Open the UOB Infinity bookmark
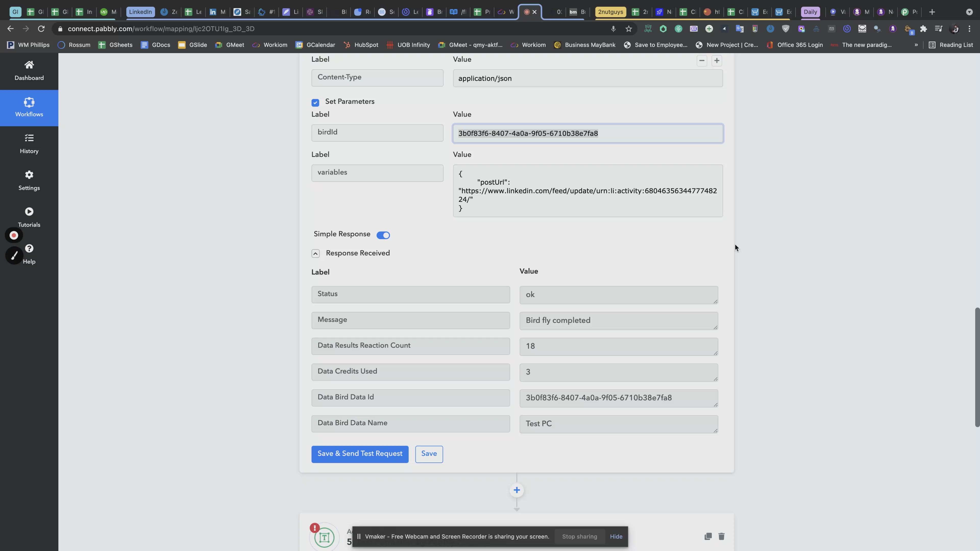This screenshot has height=551, width=980. point(408,45)
